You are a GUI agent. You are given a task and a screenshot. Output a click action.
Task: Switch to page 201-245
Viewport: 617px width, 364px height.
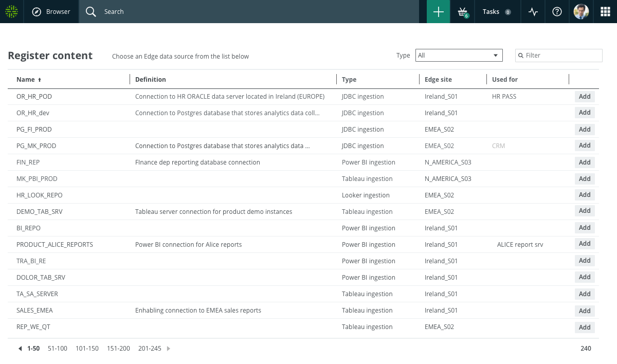click(x=150, y=349)
